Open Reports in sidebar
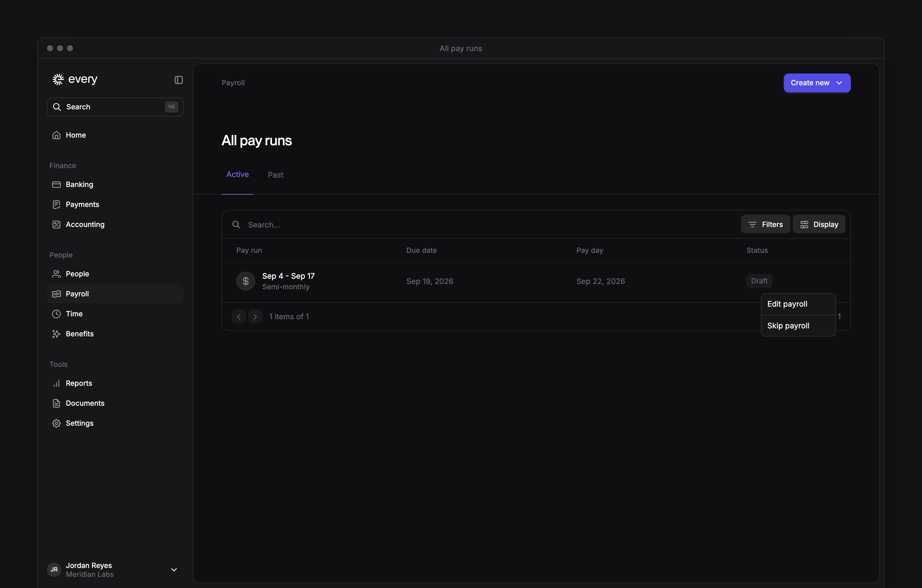Image resolution: width=922 pixels, height=588 pixels. 115,383
